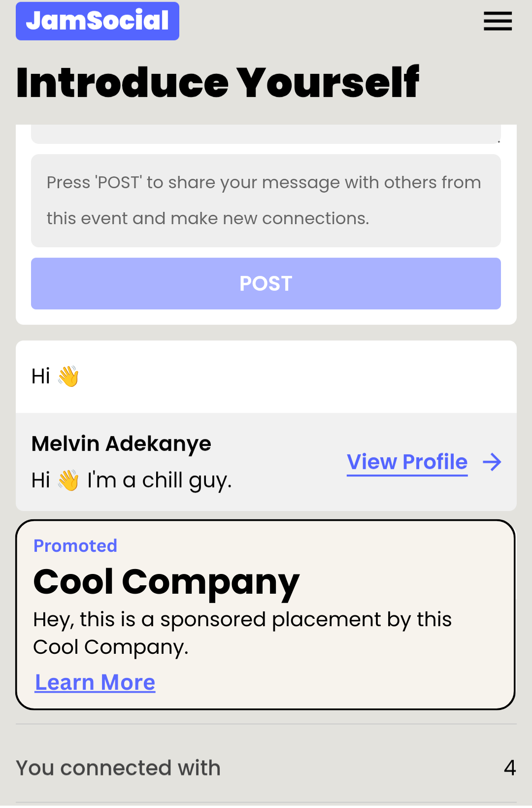
Task: Follow the Learn More link
Action: (95, 683)
